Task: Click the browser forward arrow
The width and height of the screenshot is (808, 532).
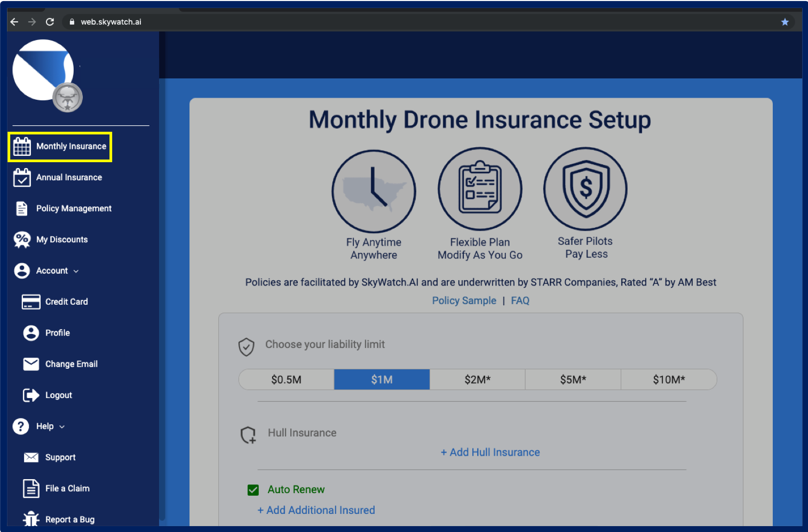Action: coord(32,22)
